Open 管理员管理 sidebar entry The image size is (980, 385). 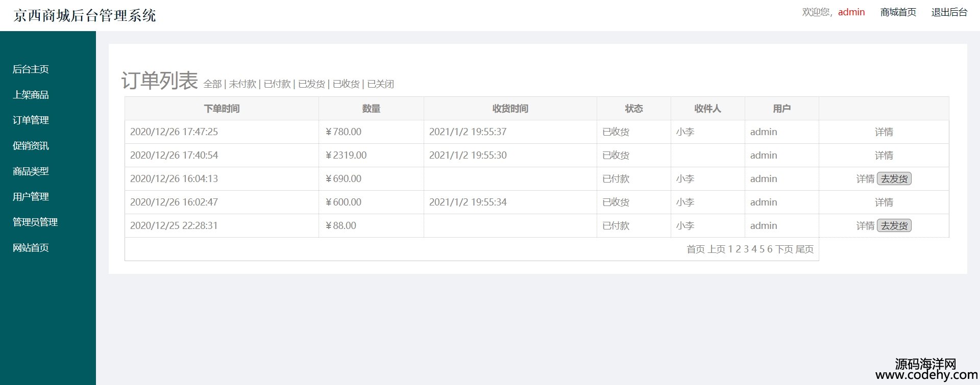coord(35,222)
